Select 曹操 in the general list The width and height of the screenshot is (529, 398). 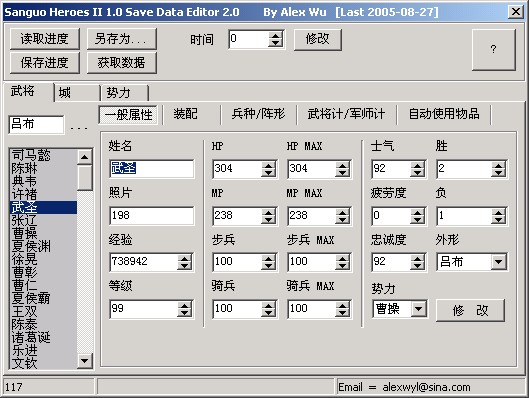click(44, 233)
